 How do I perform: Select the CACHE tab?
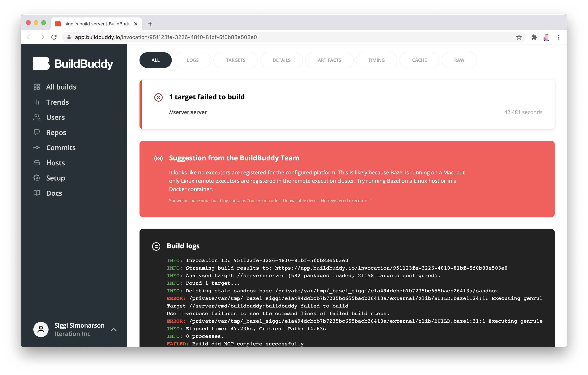[419, 60]
